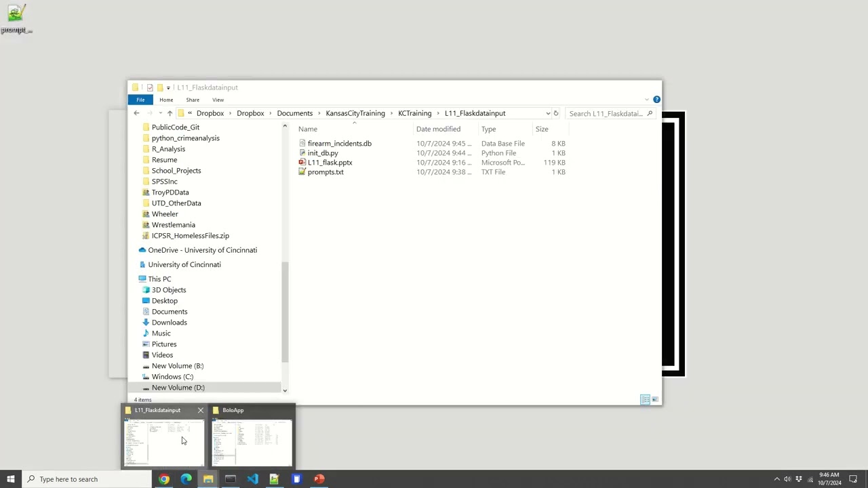The image size is (868, 488).
Task: Open the View ribbon tab
Action: (218, 100)
